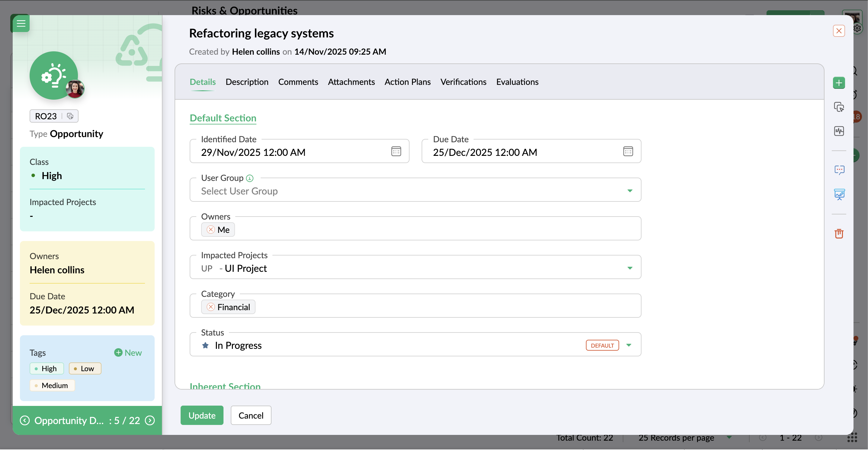Open Due Date calendar picker
Image resolution: width=868 pixels, height=450 pixels.
tap(628, 152)
